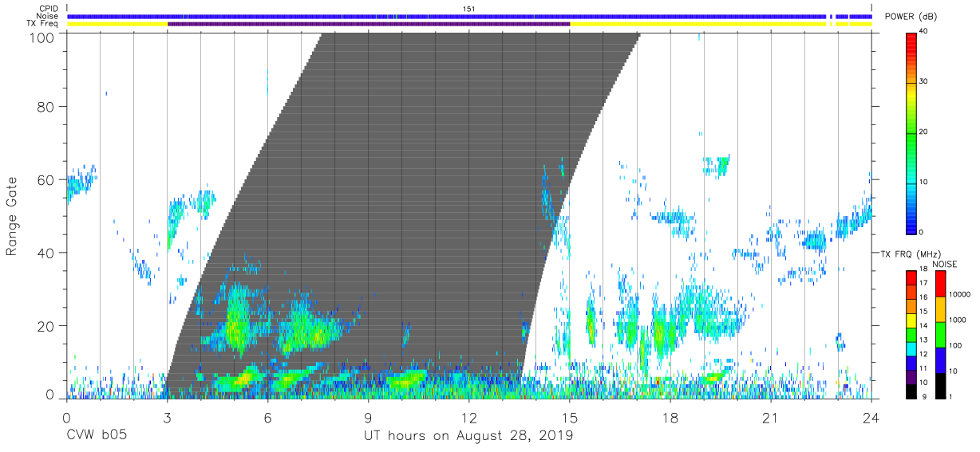Click the NOISE legend title
Image resolution: width=980 pixels, height=452 pixels.
tap(944, 264)
